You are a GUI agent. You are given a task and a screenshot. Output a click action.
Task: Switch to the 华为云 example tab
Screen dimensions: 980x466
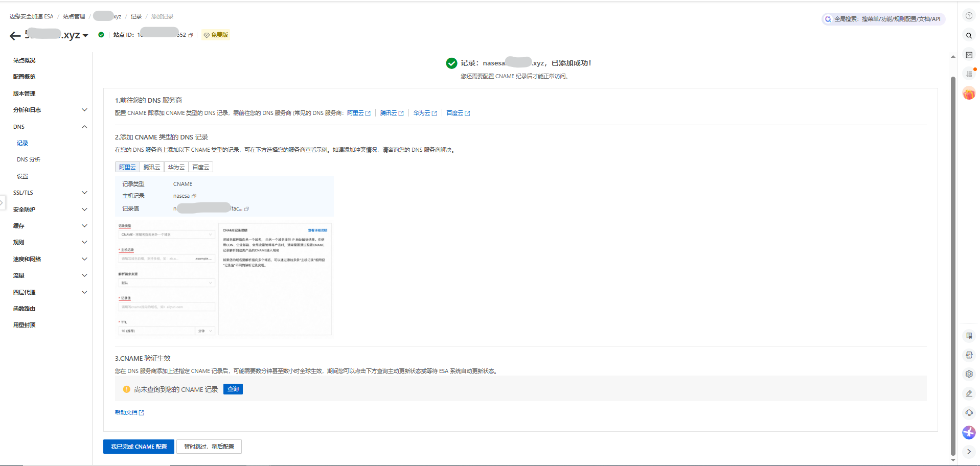(x=176, y=167)
